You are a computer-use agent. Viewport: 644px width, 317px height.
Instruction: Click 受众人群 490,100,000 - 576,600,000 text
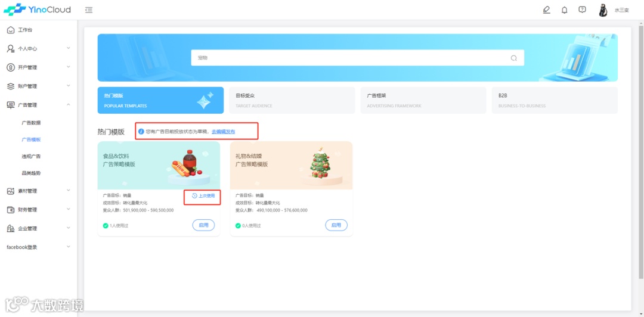pos(271,210)
